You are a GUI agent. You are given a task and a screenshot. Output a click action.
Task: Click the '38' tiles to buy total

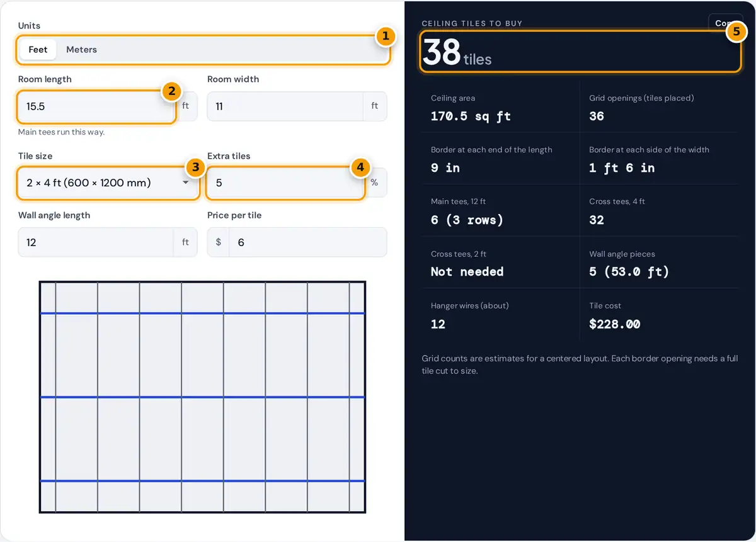pyautogui.click(x=442, y=52)
